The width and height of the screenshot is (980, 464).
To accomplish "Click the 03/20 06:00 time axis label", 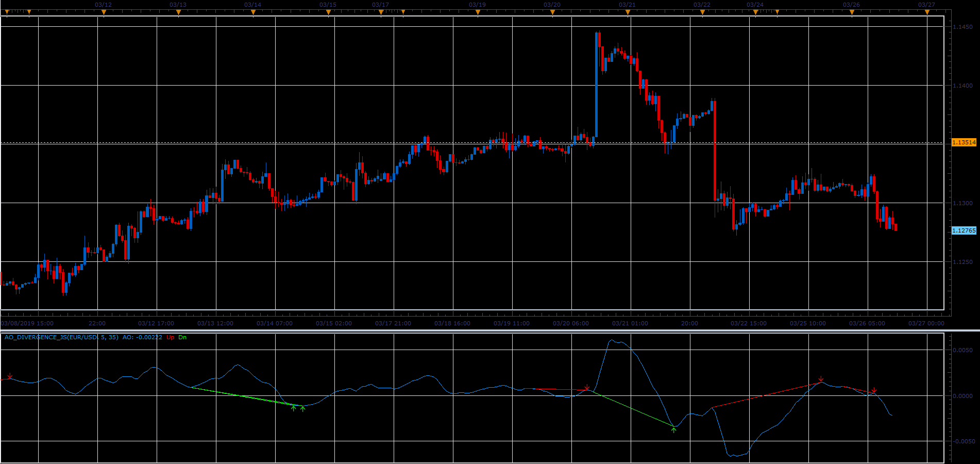I will [571, 323].
